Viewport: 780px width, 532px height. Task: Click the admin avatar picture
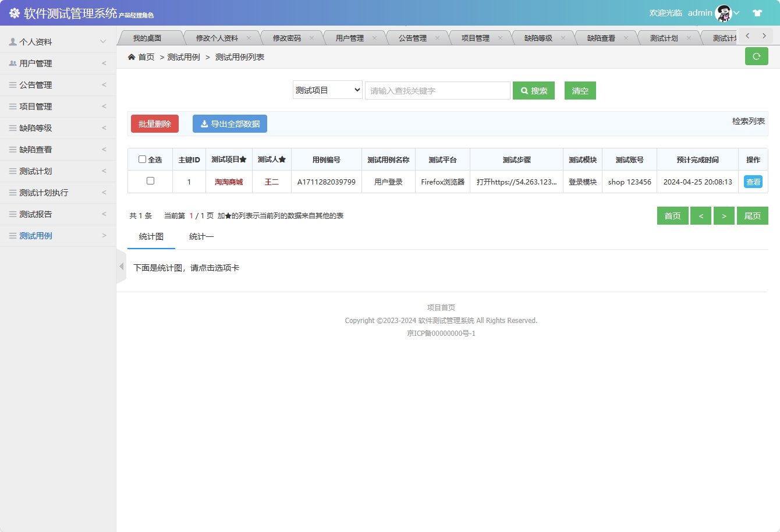723,12
